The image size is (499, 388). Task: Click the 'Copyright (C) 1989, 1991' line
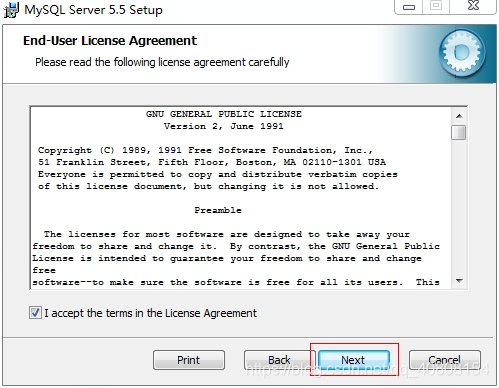tap(205, 150)
